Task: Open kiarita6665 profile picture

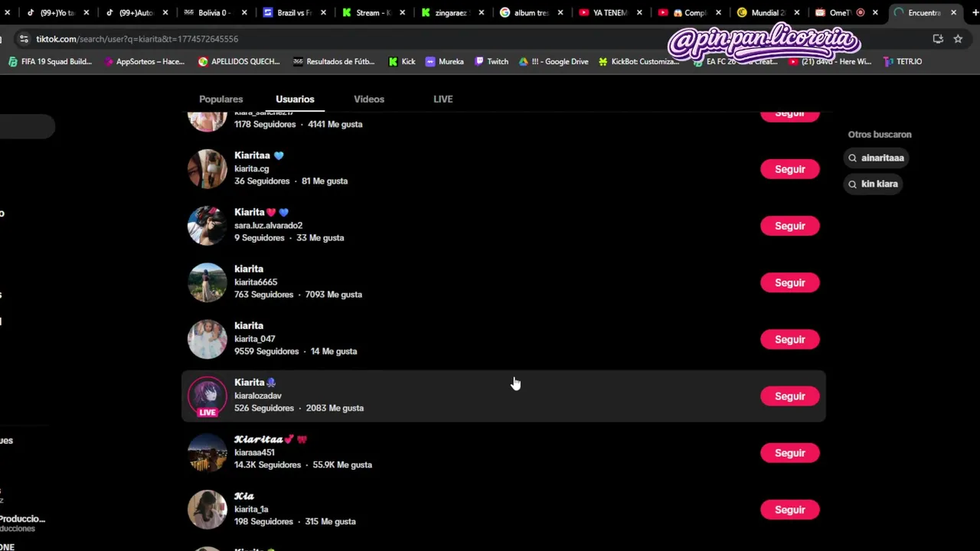Action: coord(207,282)
